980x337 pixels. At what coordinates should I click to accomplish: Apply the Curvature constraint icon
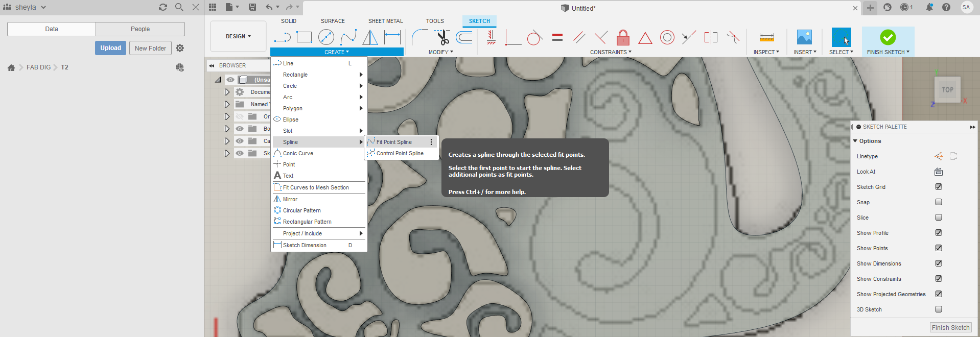pos(733,37)
